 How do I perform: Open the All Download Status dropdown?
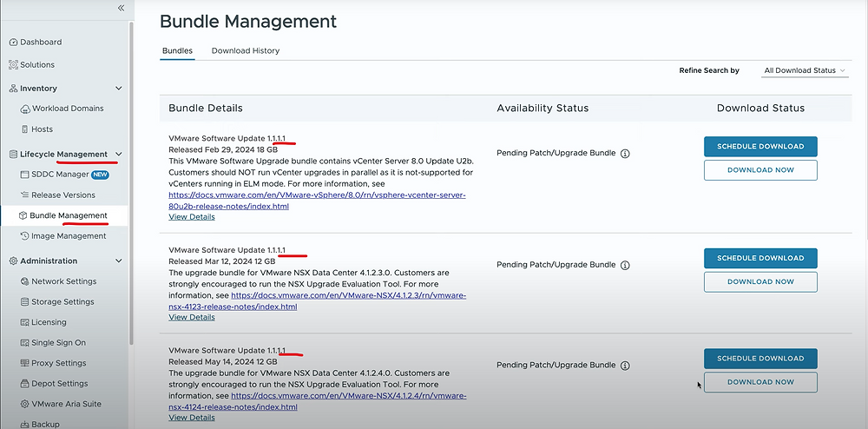coord(805,71)
